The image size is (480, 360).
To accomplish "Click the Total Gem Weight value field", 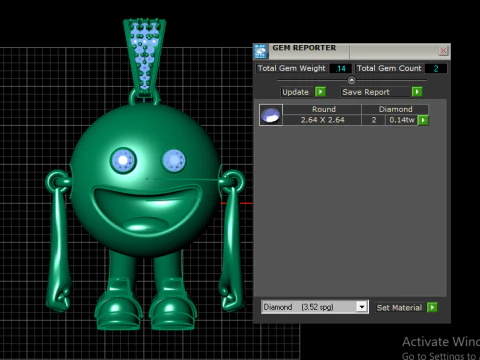I will (x=340, y=69).
